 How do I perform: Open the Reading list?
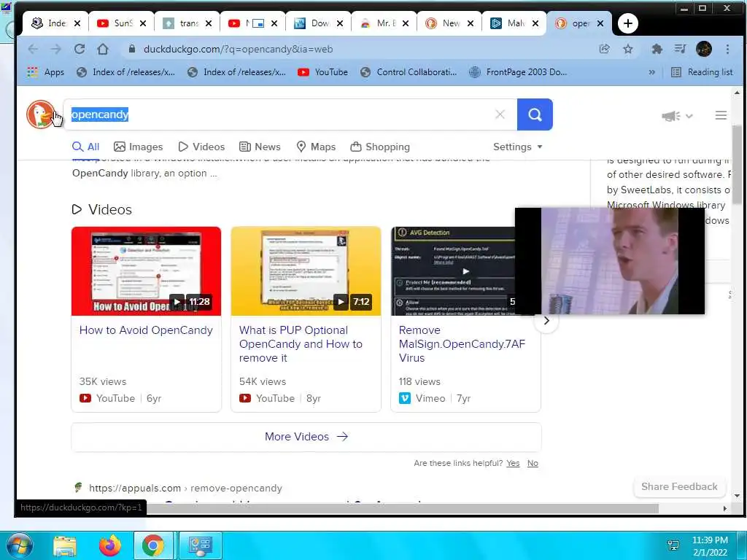702,72
